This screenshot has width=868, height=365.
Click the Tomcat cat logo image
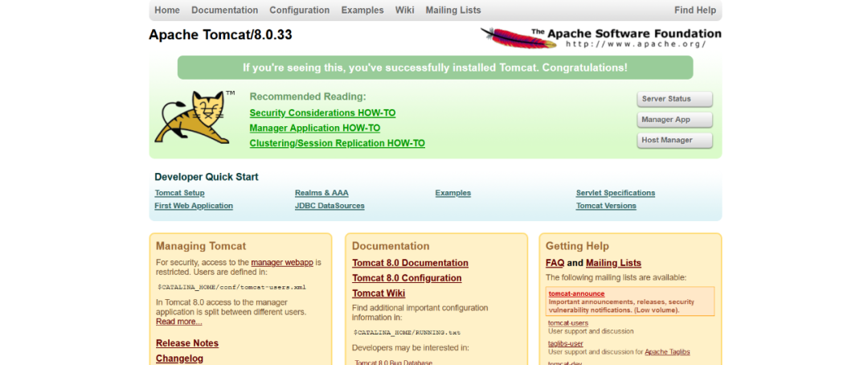[x=194, y=117]
